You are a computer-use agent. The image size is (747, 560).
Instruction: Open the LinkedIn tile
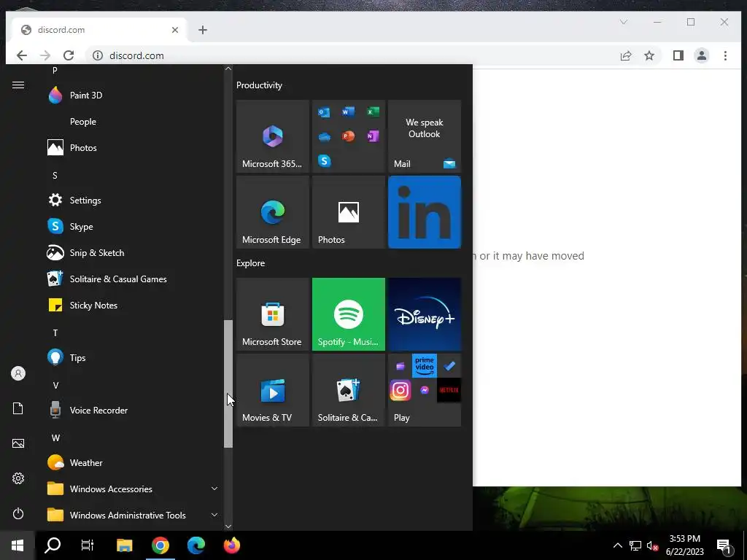(425, 212)
